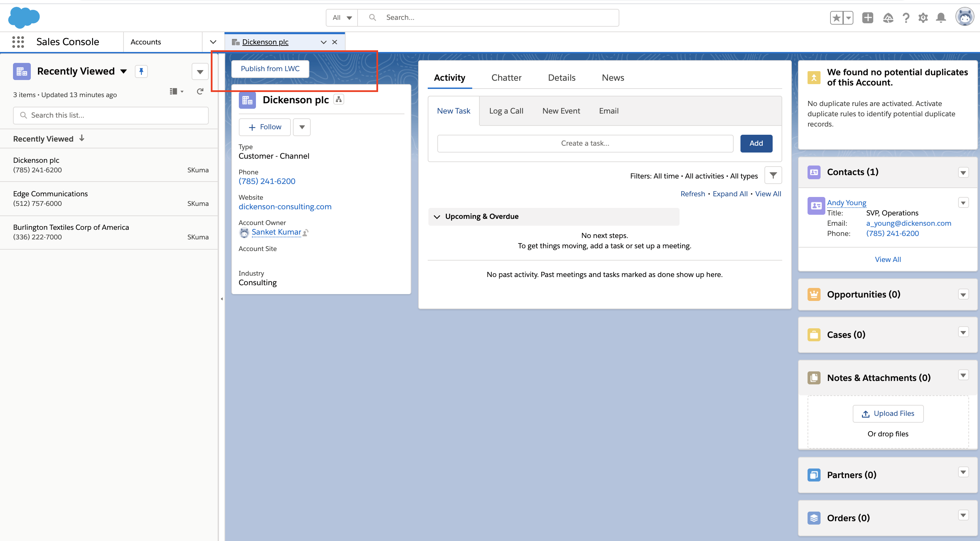Click the Partners related list icon

814,475
